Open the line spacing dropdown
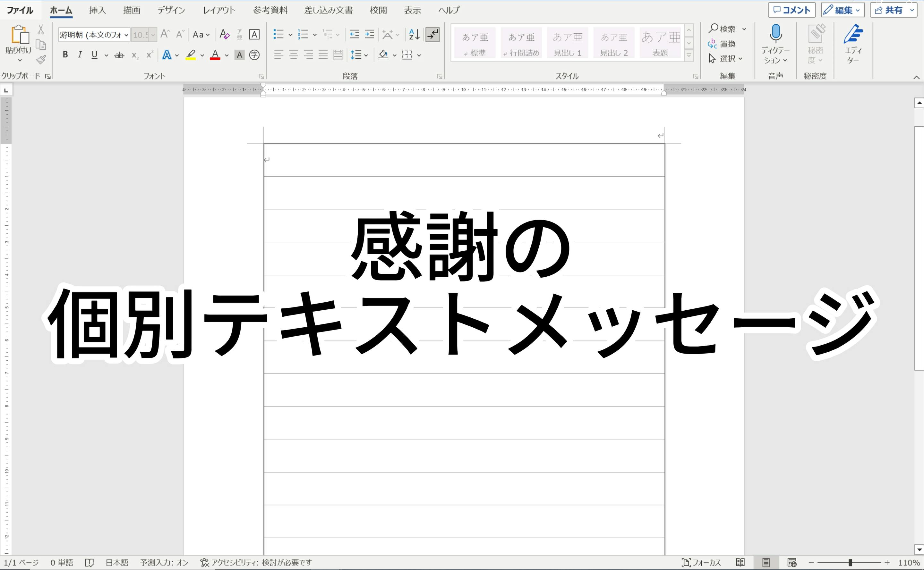 (359, 55)
